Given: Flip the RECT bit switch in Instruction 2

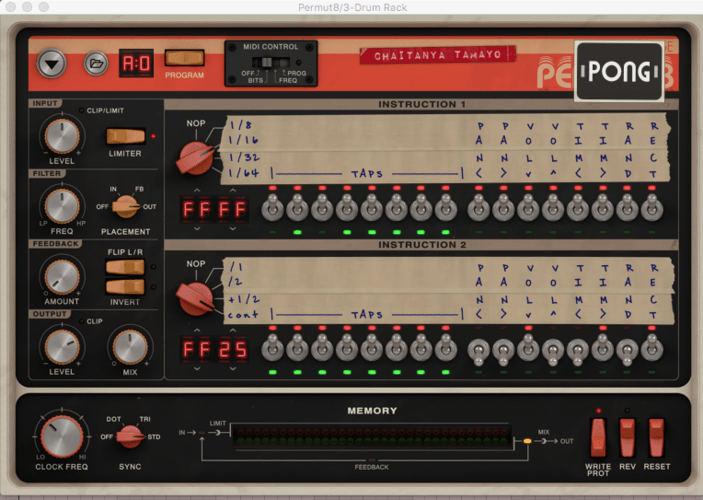Looking at the screenshot, I should click(x=652, y=348).
